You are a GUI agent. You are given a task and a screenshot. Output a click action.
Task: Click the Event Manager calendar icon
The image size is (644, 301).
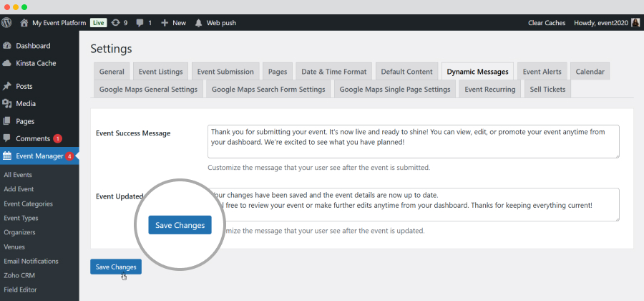(7, 156)
